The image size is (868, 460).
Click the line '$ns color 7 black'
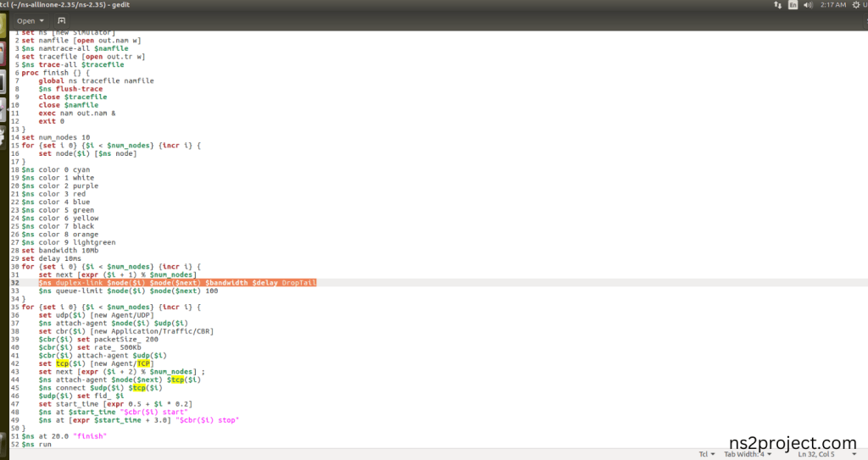pyautogui.click(x=58, y=226)
